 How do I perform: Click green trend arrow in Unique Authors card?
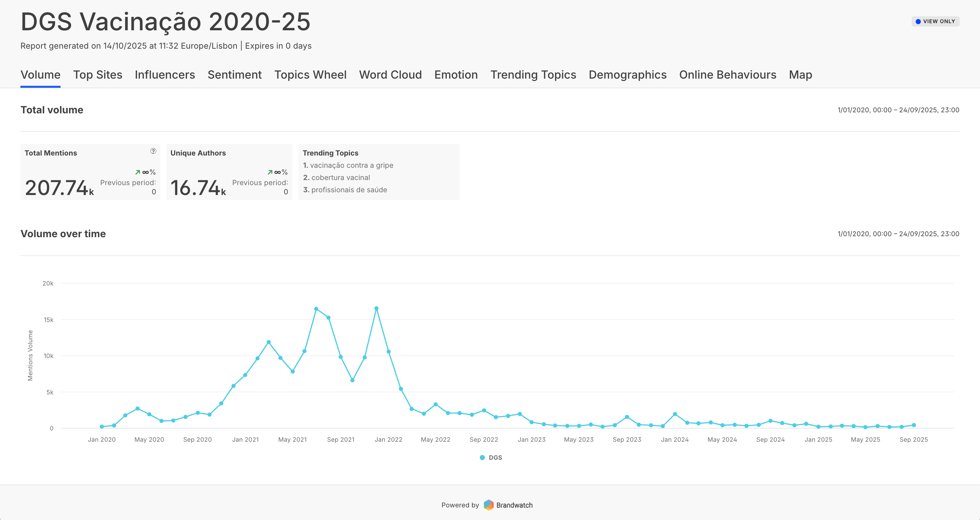coord(270,172)
